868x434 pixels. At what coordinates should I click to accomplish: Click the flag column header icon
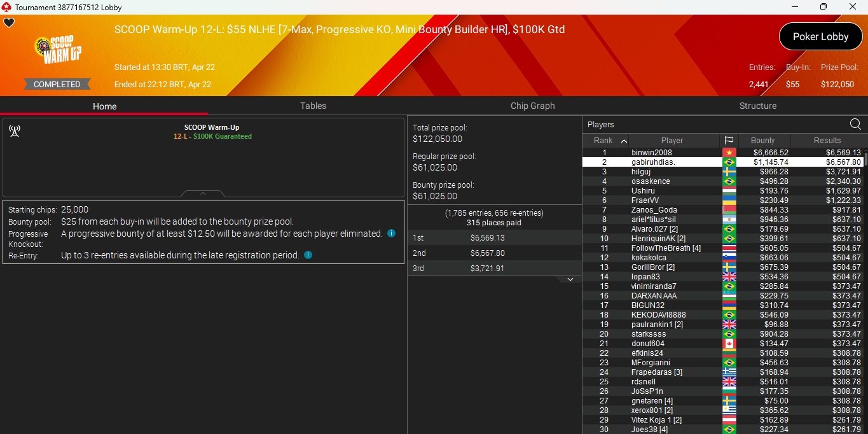coord(729,141)
